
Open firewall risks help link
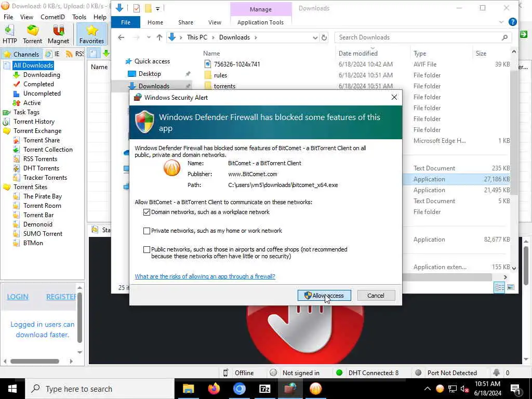205,276
